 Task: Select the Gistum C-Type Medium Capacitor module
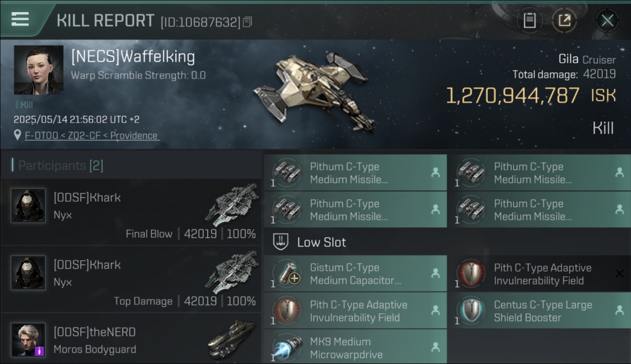click(x=355, y=274)
